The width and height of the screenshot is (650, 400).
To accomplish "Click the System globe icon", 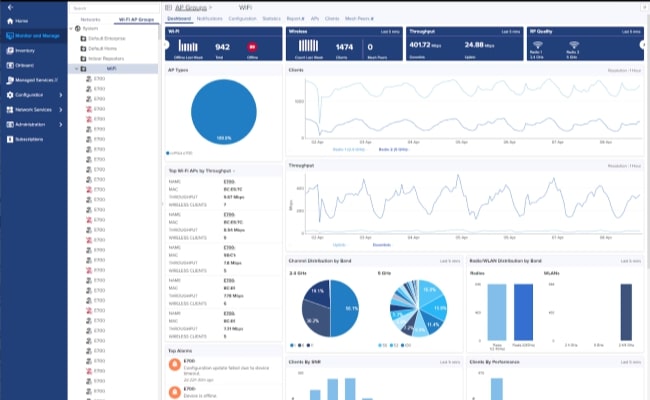I will 78,29.
